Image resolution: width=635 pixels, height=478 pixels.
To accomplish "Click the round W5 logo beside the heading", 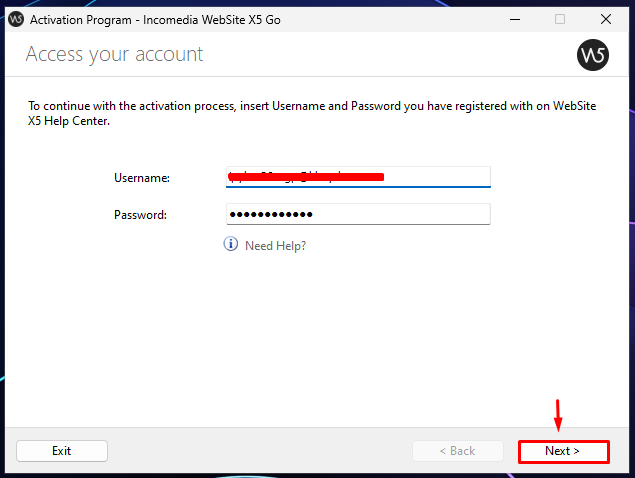I will point(592,55).
